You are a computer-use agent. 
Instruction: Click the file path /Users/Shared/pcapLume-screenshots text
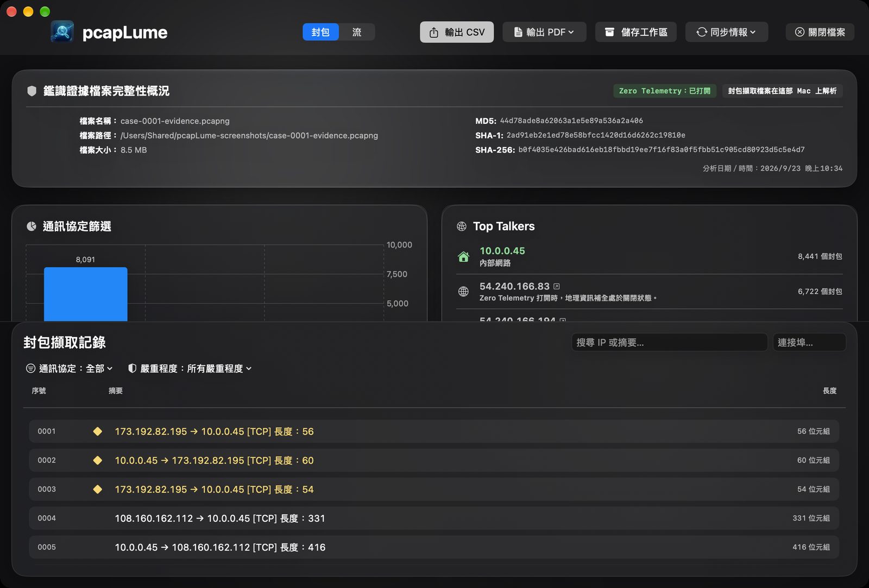pyautogui.click(x=249, y=135)
